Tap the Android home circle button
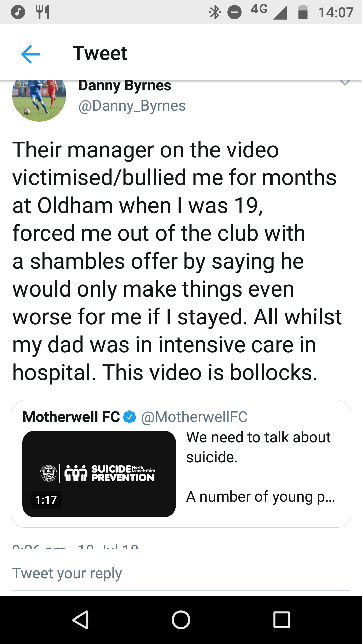 pyautogui.click(x=181, y=620)
